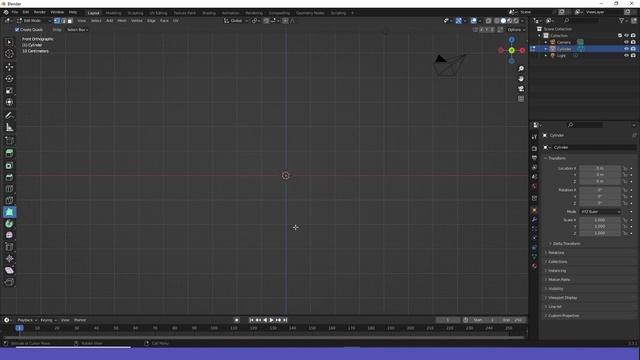
Task: Disable Camera in renders via its camera icon
Action: coord(633,42)
